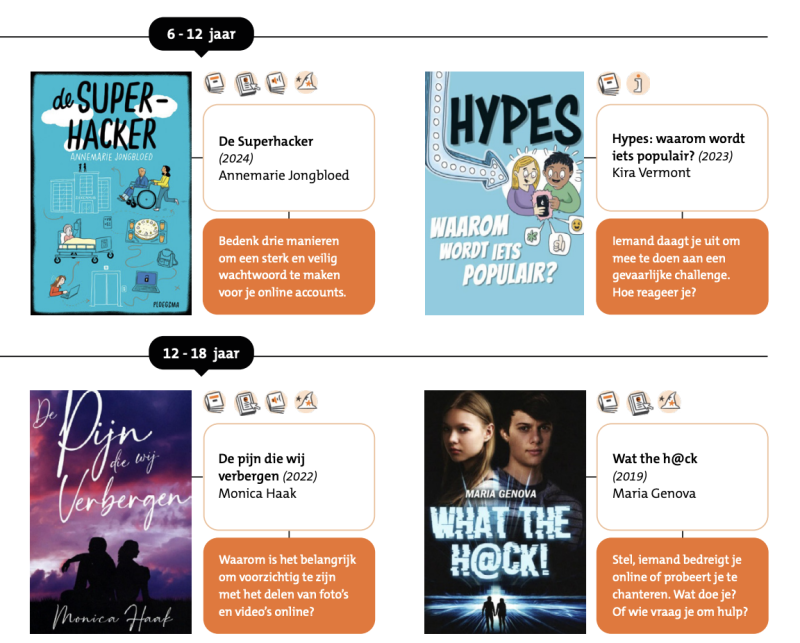Image resolution: width=800 pixels, height=643 pixels.
Task: Select the '6 - 12 jaar' age label
Action: click(x=201, y=34)
